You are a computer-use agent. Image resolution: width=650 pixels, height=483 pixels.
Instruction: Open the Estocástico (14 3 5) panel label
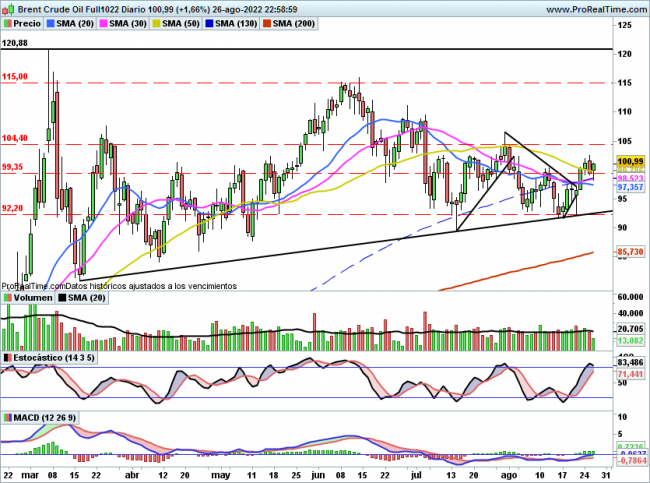coord(50,357)
